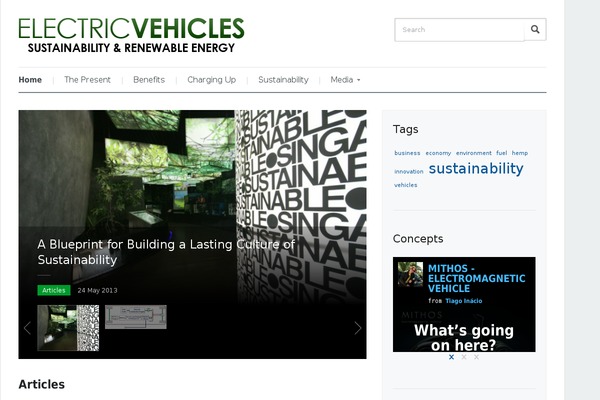Click the Articles section heading
This screenshot has height=400, width=600.
tap(42, 384)
